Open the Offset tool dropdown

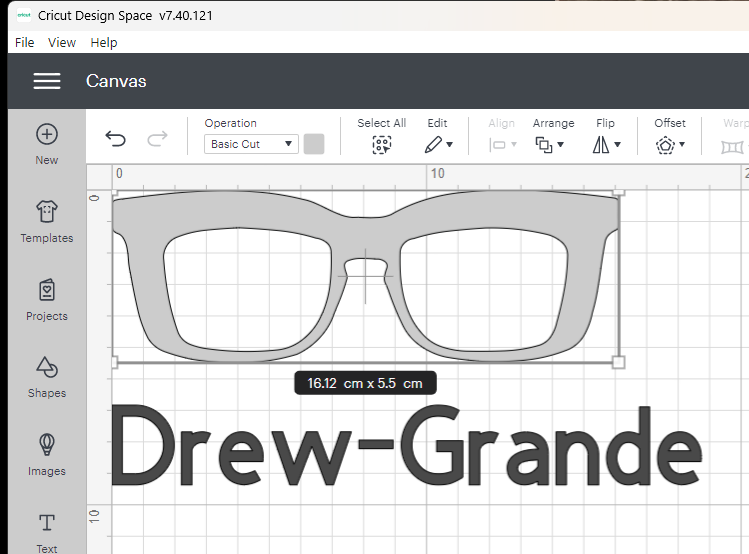point(669,145)
